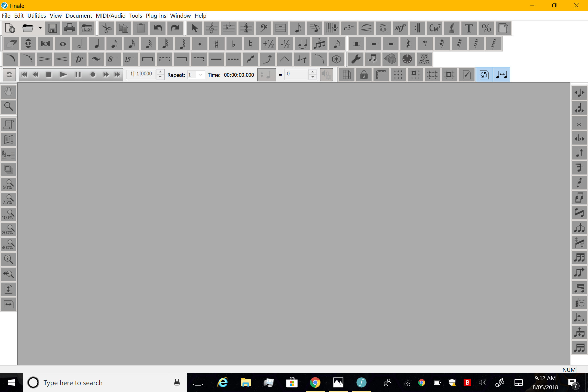Set zoom to 200% in side palette
This screenshot has width=588, height=392.
(8, 229)
